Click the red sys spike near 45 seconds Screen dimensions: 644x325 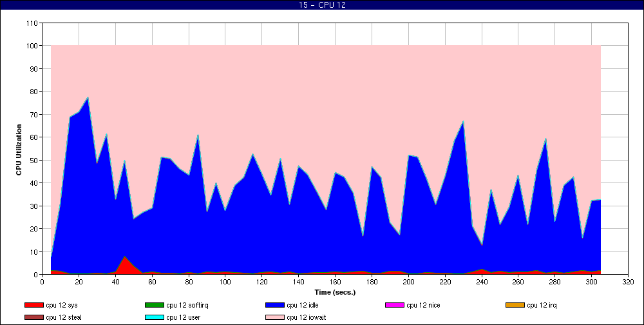click(x=125, y=265)
